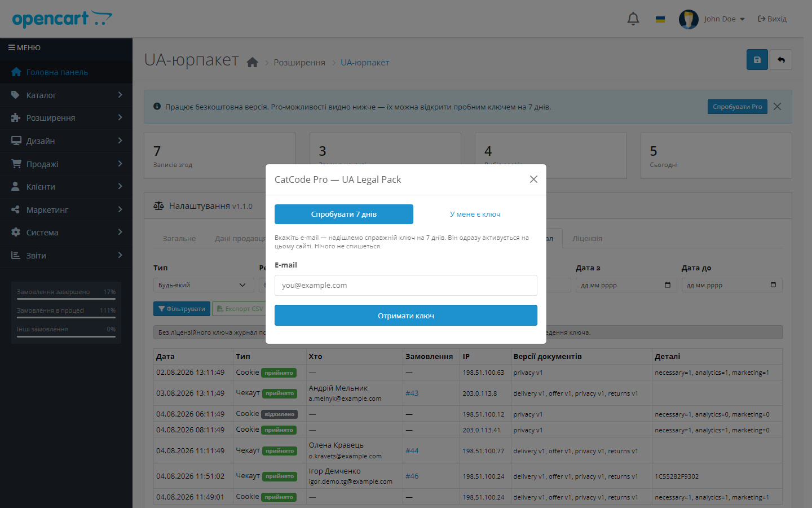Open the John Doe user dropdown
The image size is (812, 508).
pyautogui.click(x=724, y=19)
